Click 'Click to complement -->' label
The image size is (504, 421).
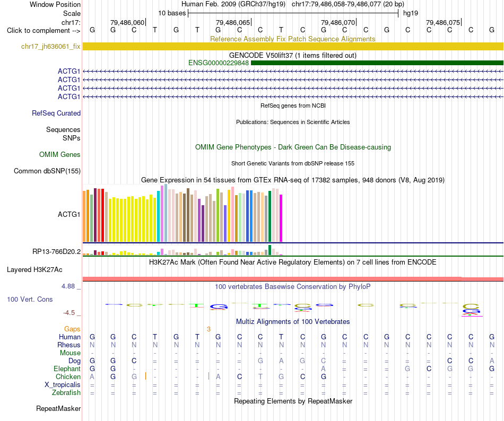coord(44,31)
